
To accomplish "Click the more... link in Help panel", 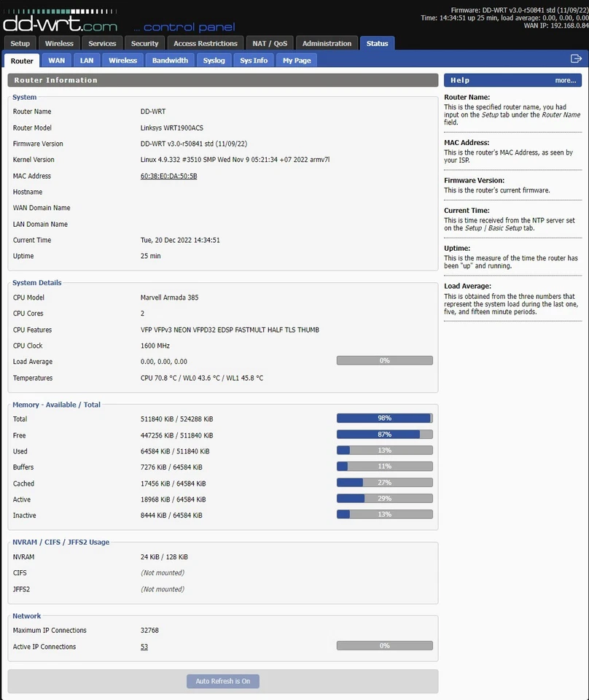I will pos(566,80).
